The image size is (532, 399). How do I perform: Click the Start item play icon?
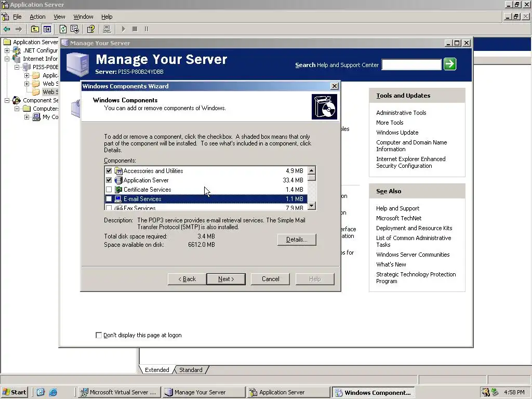(x=123, y=29)
